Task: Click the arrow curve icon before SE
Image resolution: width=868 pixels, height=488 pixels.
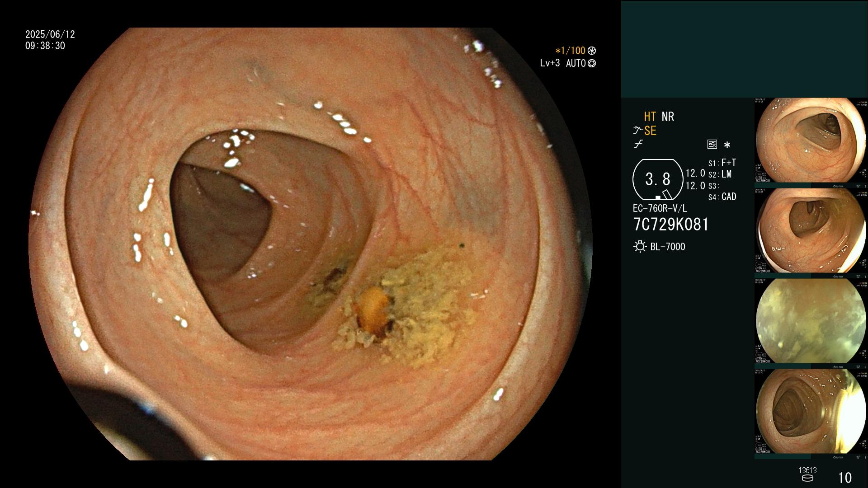Action: click(x=638, y=131)
